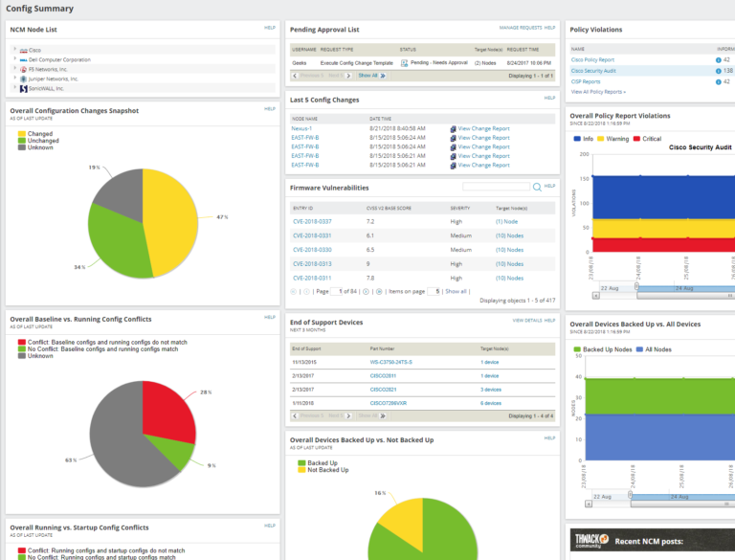735x560 pixels.
Task: Open 6 devices link for CISCO7206VXR
Action: (x=491, y=403)
